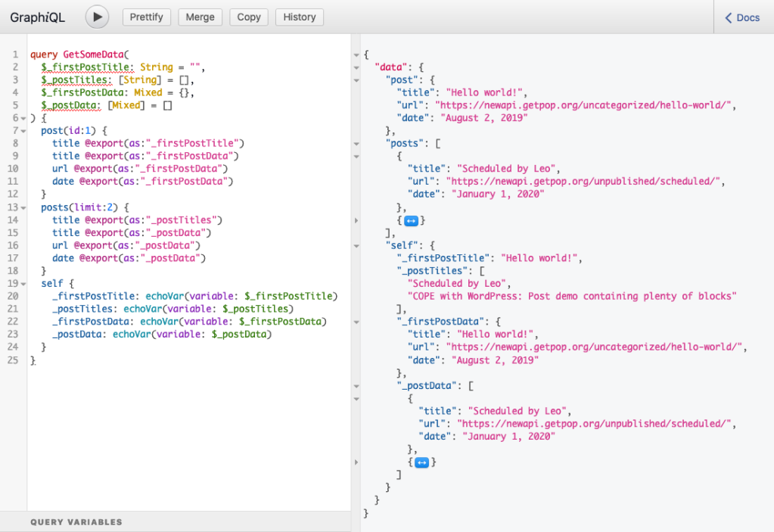Collapse the self object in the response

pyautogui.click(x=357, y=244)
